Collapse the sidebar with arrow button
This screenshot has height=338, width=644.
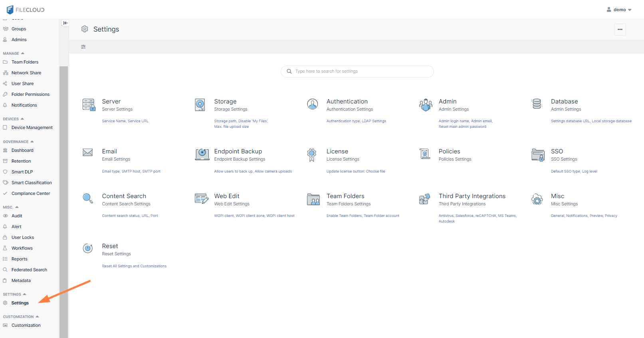pos(65,23)
